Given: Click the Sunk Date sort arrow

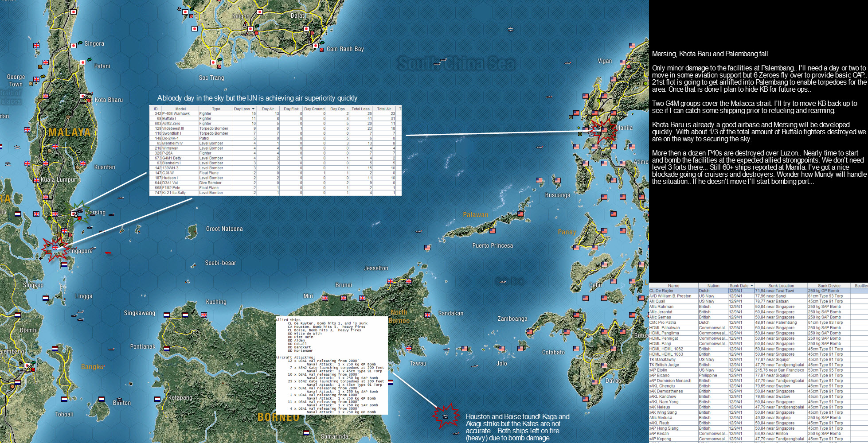Looking at the screenshot, I should [x=751, y=286].
